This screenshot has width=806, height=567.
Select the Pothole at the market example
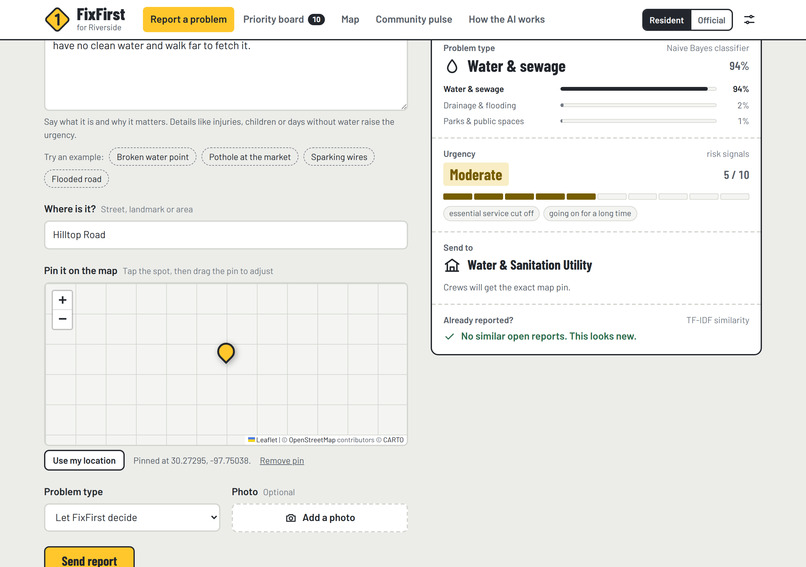[250, 157]
